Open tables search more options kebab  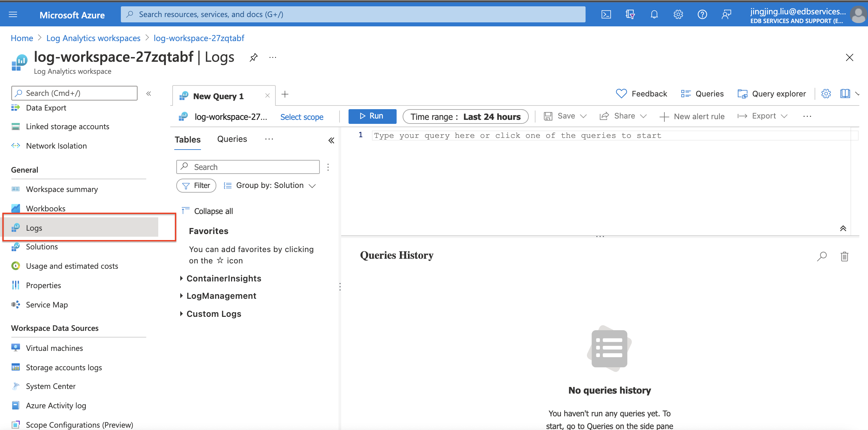point(328,167)
